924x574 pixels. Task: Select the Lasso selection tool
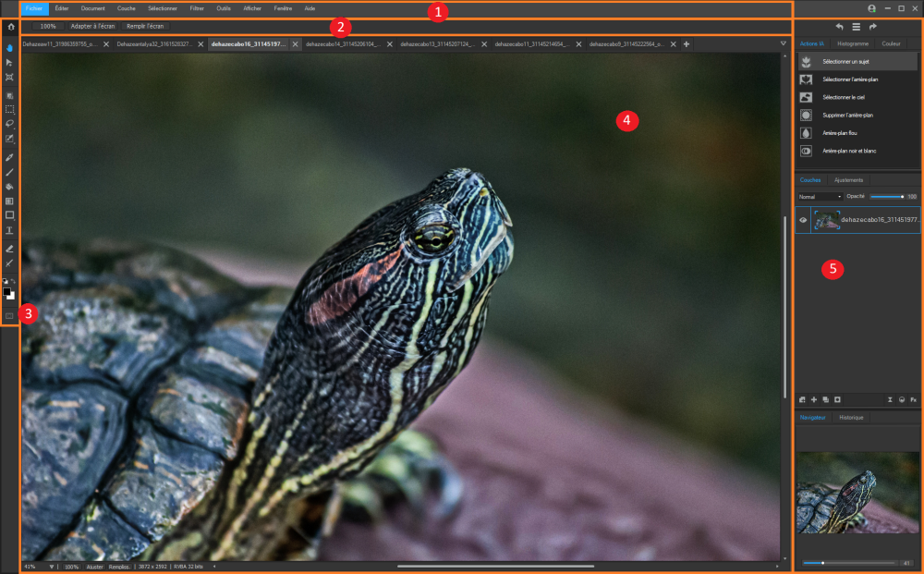click(x=9, y=124)
